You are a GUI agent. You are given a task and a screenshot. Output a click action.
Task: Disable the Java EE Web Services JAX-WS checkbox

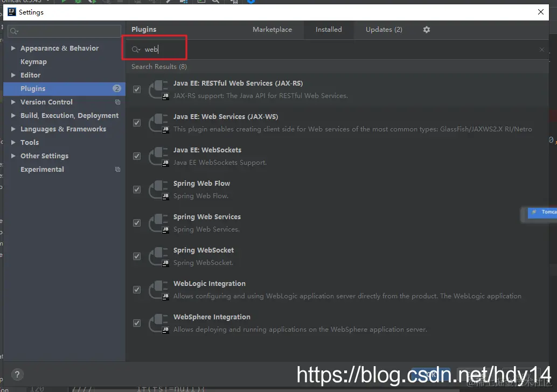click(137, 123)
